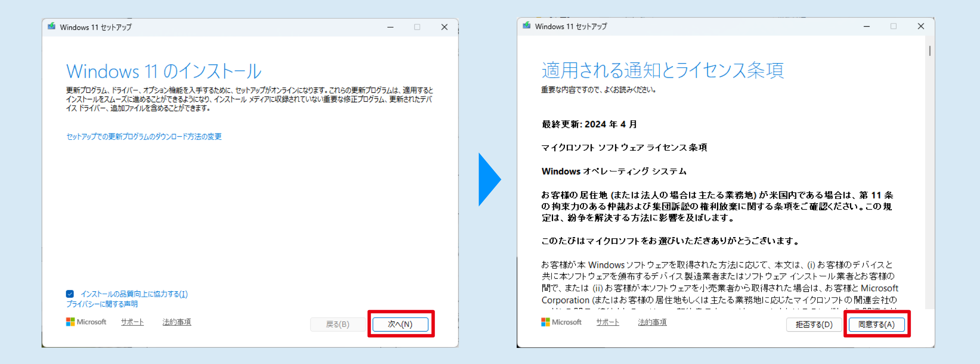Click the 最終更新: 2024 年 4 月 text
The width and height of the screenshot is (980, 364).
590,124
